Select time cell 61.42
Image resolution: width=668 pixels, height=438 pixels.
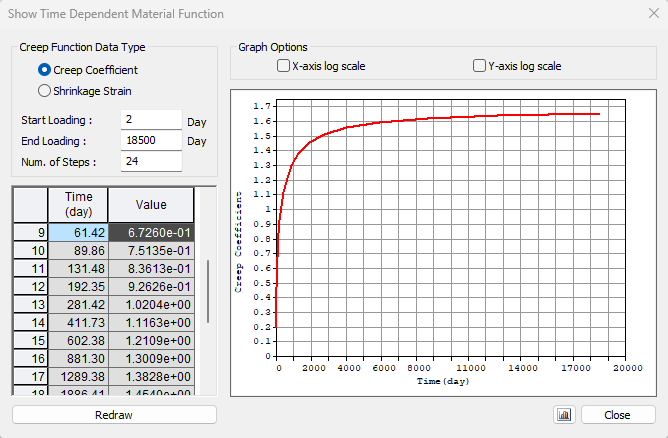point(78,233)
